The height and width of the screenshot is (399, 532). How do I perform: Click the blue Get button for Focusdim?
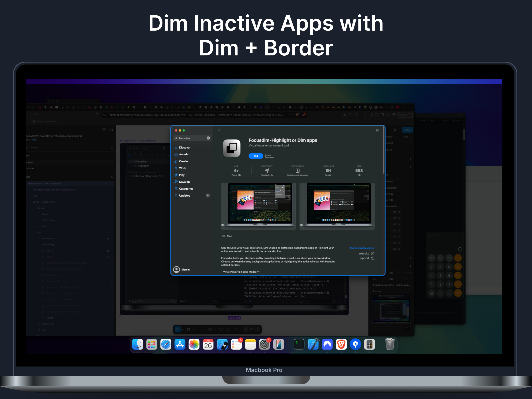pos(256,156)
